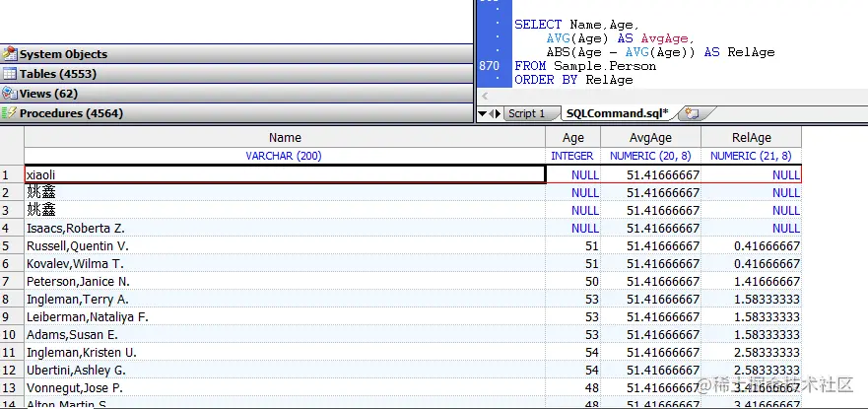Select row header number 13
This screenshot has height=409, width=868.
(12, 387)
